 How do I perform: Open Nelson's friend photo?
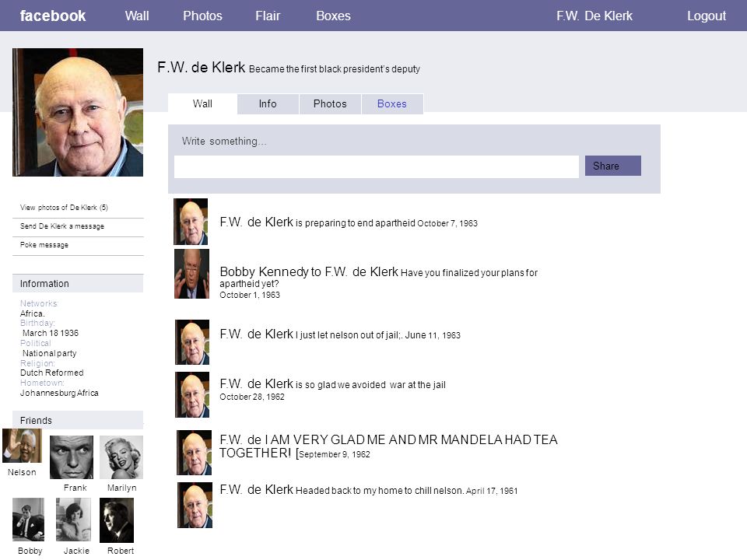coord(22,446)
